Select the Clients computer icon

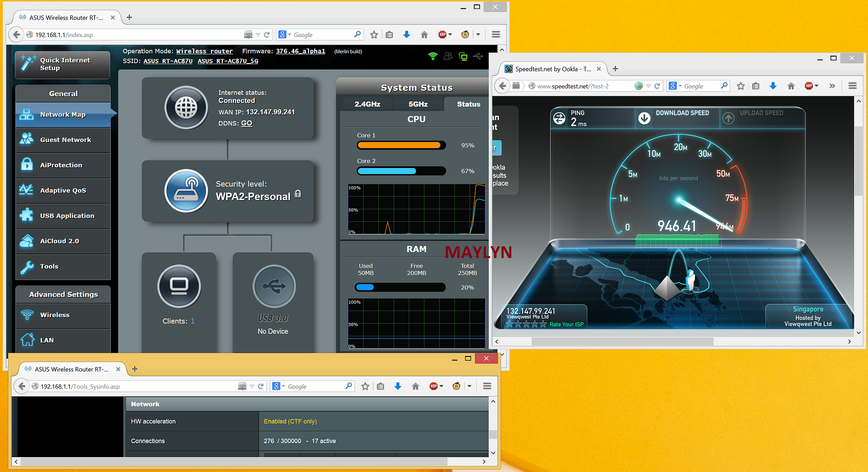coord(179,286)
